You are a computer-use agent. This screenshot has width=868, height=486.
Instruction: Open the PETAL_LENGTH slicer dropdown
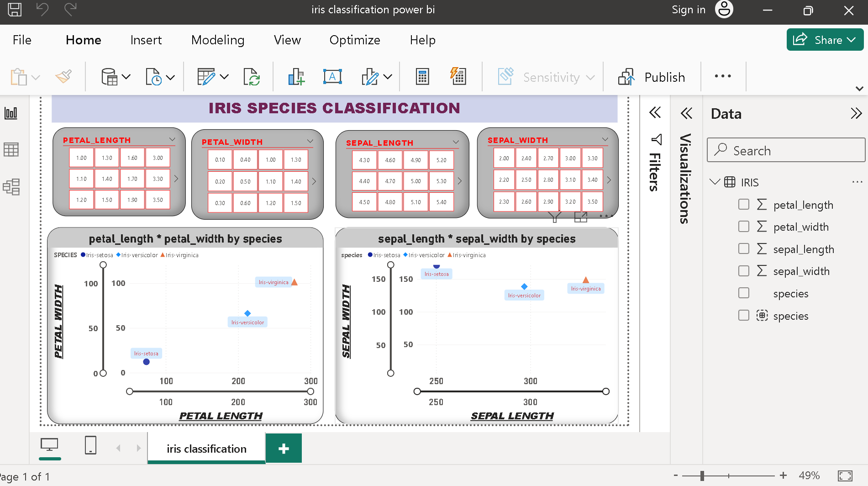172,139
